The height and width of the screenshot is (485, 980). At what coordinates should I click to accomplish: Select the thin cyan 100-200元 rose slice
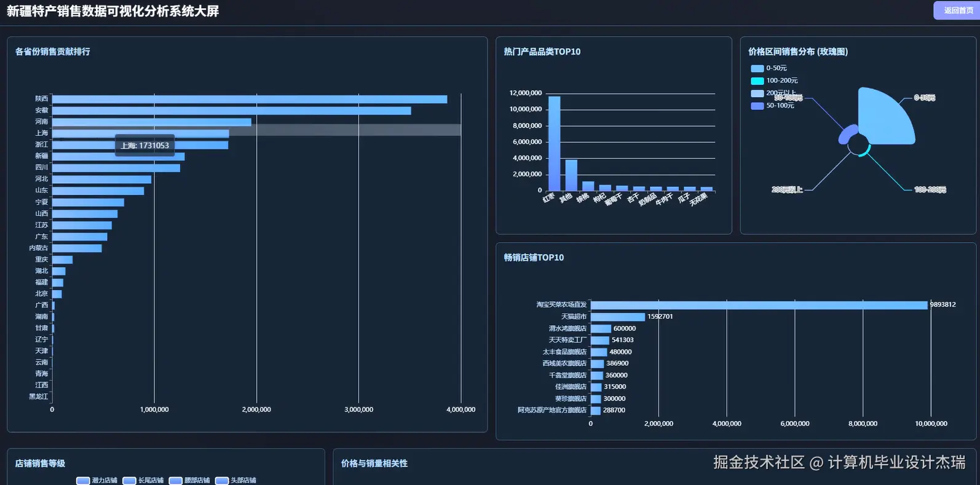[866, 151]
